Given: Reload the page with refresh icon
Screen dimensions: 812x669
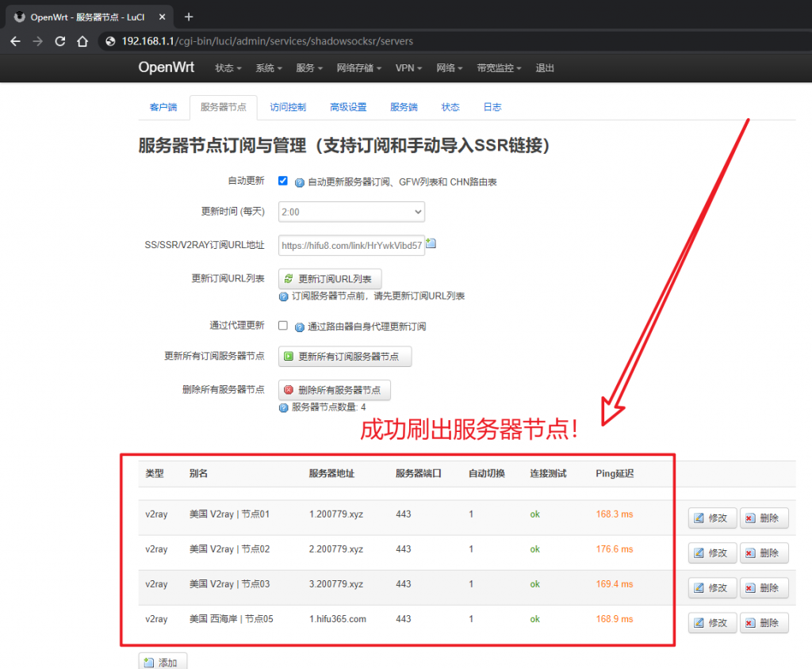Looking at the screenshot, I should coord(60,41).
